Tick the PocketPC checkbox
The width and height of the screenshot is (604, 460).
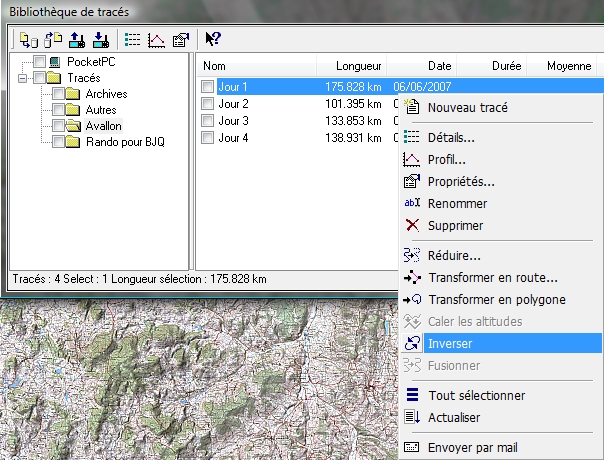39,62
